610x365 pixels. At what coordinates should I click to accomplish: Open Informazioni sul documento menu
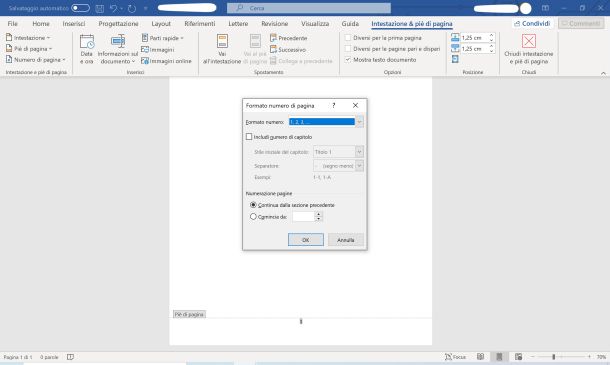click(117, 49)
